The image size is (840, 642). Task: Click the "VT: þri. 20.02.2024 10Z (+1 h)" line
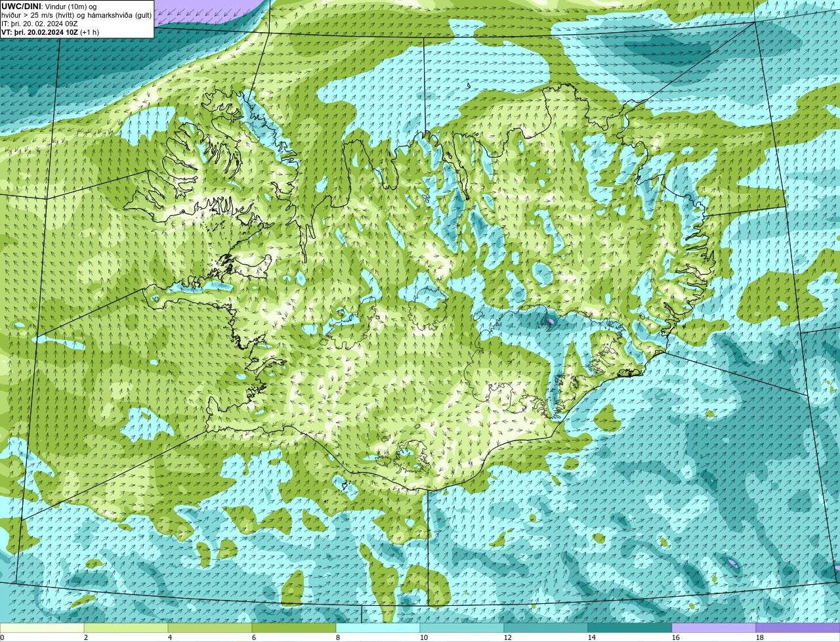(51, 32)
